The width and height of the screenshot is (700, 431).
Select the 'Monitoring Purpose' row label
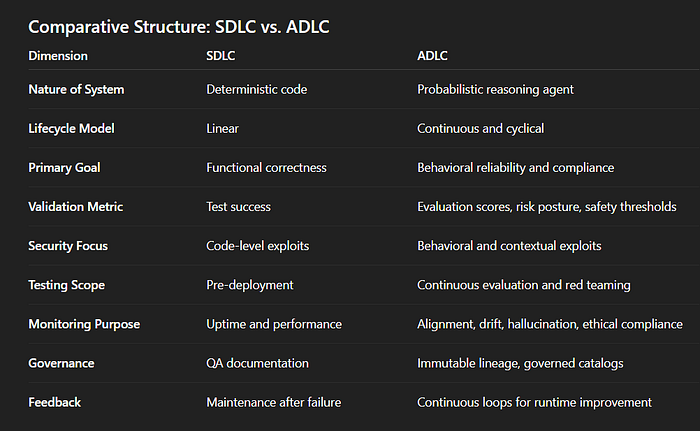coord(84,324)
